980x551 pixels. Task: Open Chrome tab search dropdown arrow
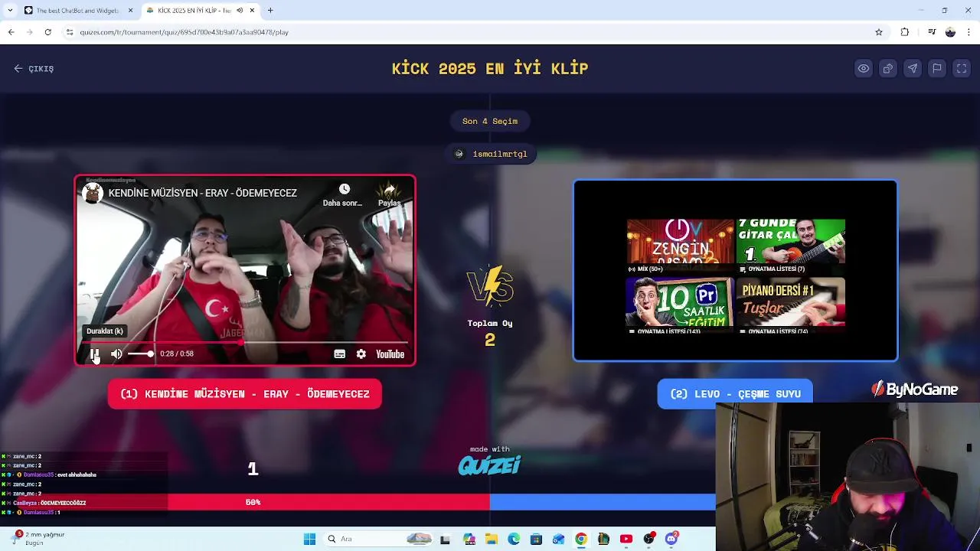(x=10, y=10)
